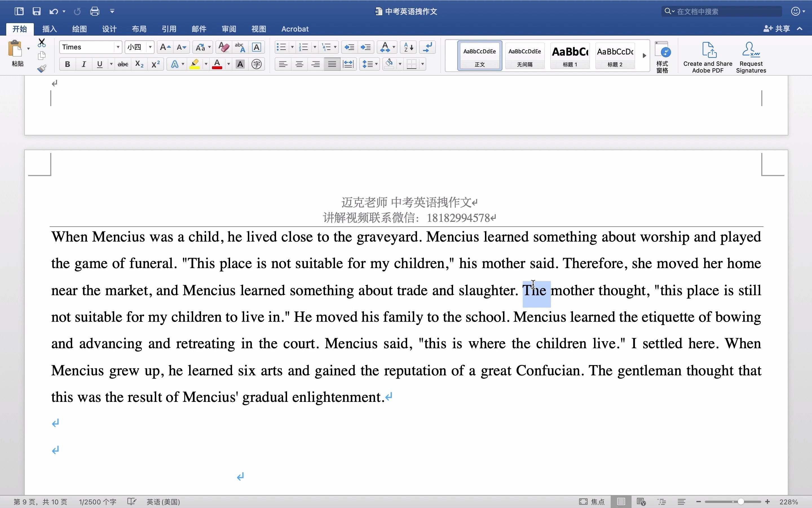Screen dimensions: 812x508
Task: Toggle Italic formatting
Action: click(x=83, y=64)
